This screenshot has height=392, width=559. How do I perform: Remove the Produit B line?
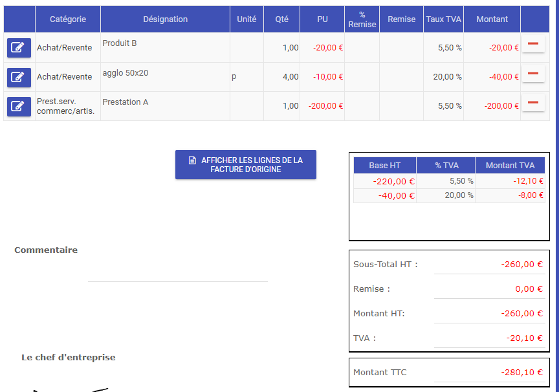533,45
